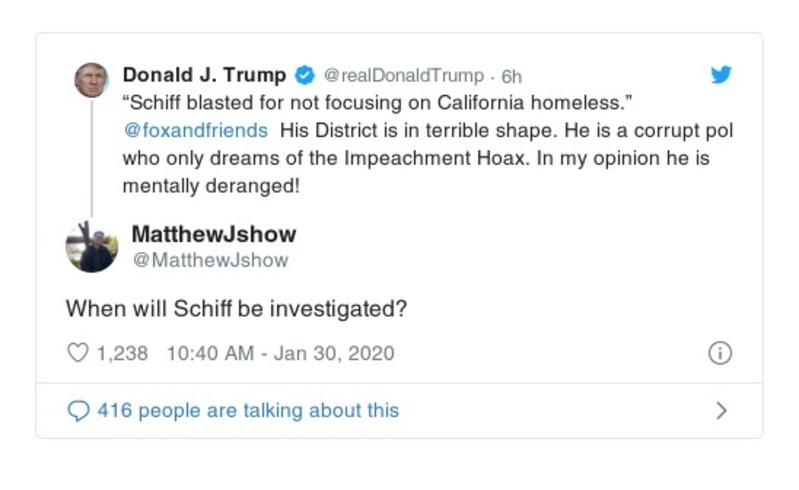Click the bold MatthewJshow display name
Viewport: 799px width, 490px height.
pos(214,234)
